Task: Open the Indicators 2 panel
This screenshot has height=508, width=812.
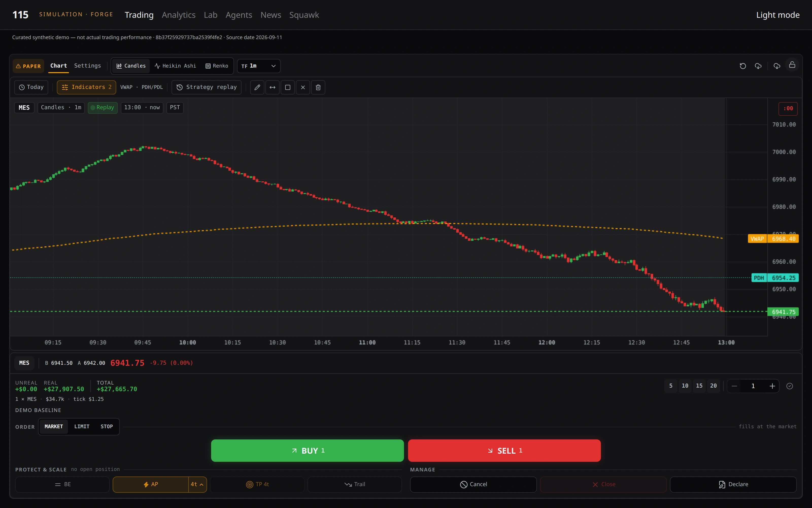Action: click(x=87, y=87)
